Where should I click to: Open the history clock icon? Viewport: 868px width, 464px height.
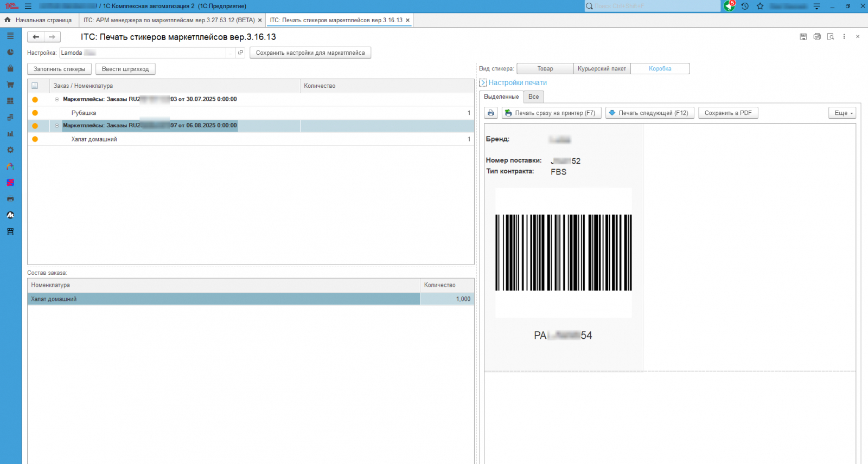click(745, 6)
